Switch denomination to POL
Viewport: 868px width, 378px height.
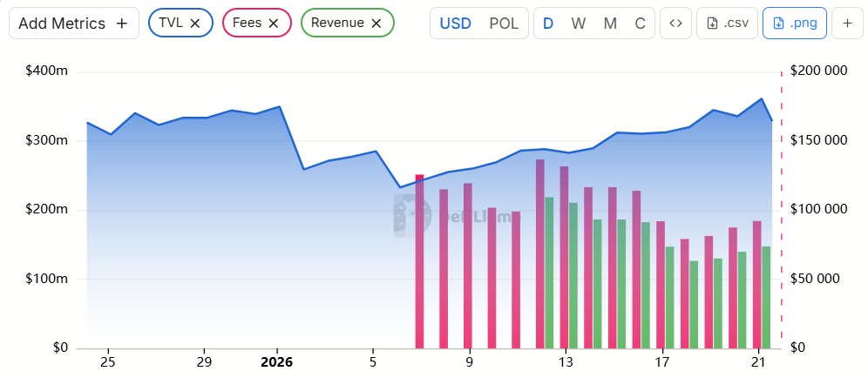click(504, 24)
